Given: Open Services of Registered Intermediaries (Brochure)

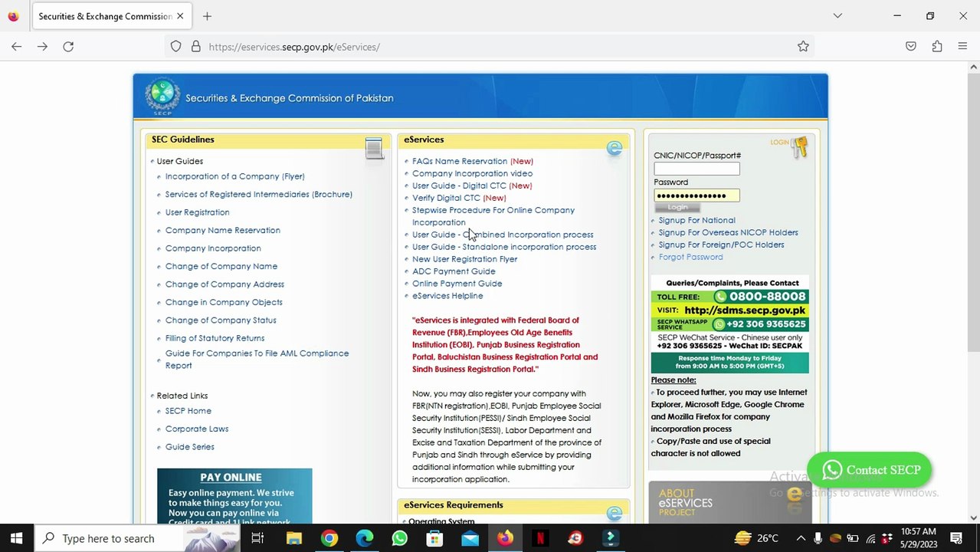Looking at the screenshot, I should click(259, 194).
